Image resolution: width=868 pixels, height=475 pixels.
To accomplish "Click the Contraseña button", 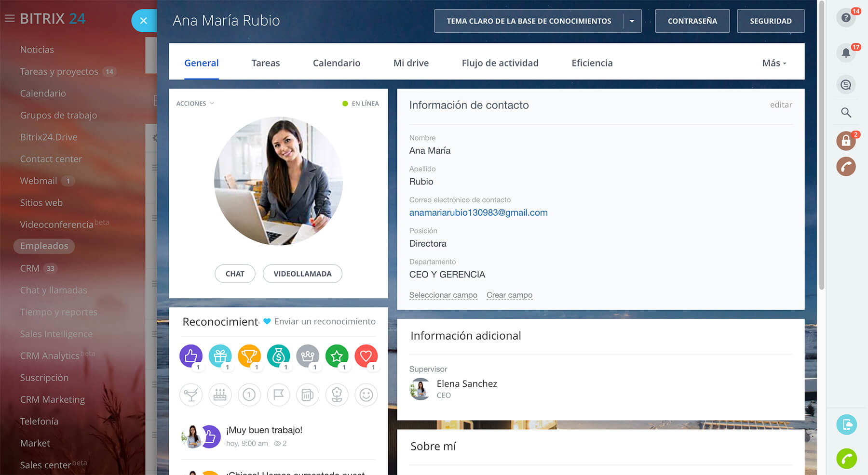I will (x=692, y=21).
